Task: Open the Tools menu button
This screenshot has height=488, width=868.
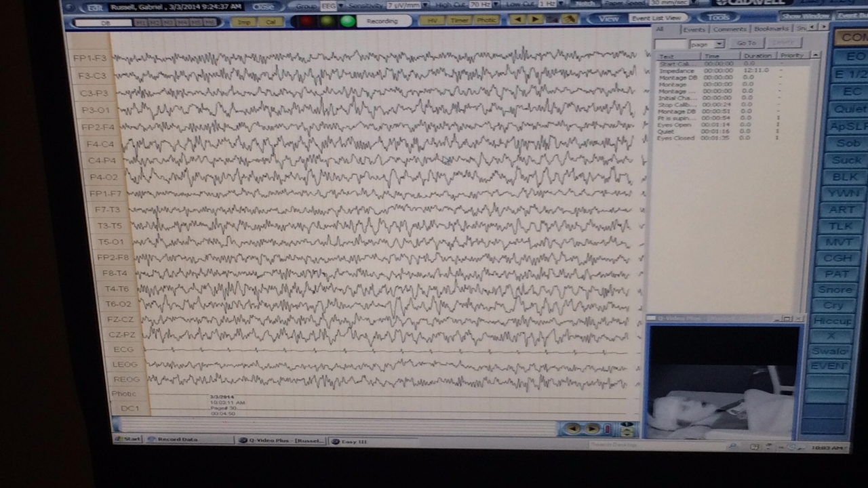Action: [x=719, y=18]
